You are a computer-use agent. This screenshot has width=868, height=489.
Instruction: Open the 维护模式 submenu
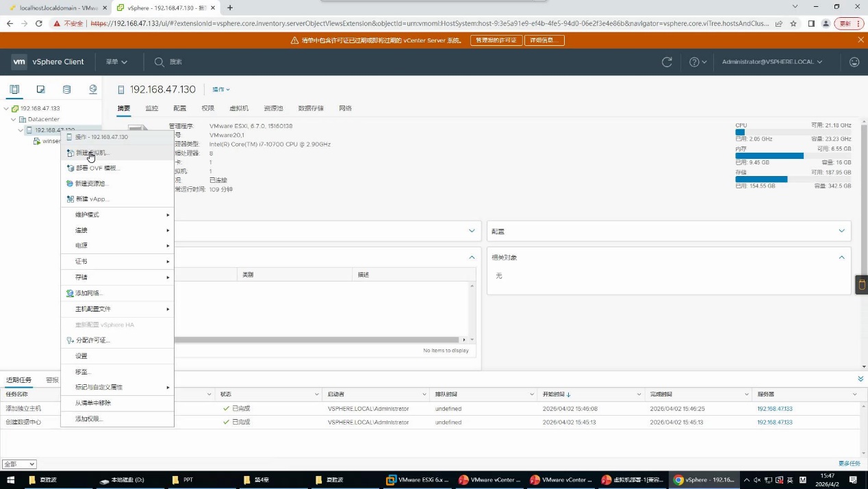click(x=117, y=215)
